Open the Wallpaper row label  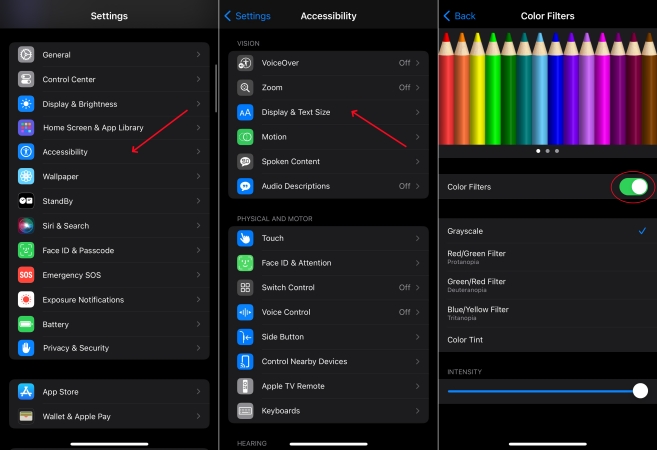60,176
